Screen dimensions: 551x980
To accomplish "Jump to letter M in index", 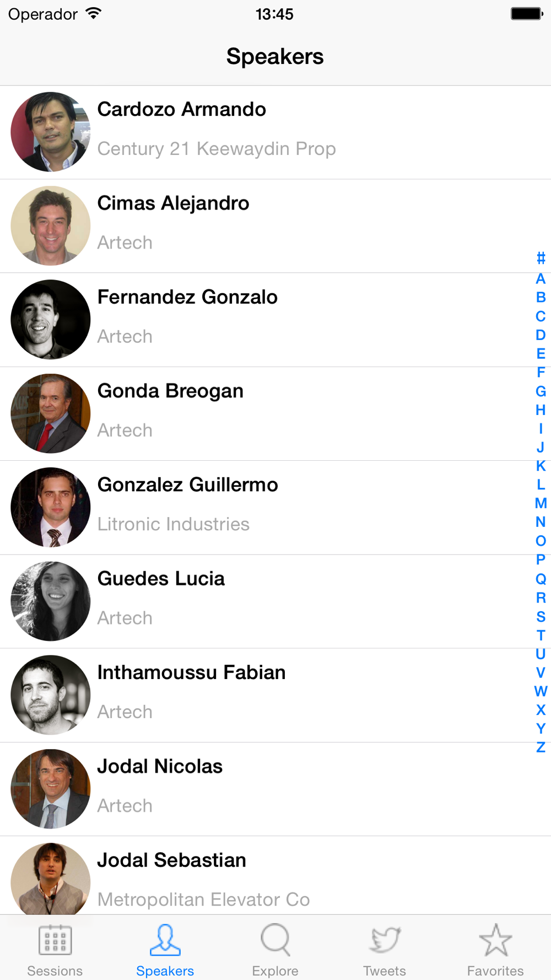I will click(x=541, y=503).
